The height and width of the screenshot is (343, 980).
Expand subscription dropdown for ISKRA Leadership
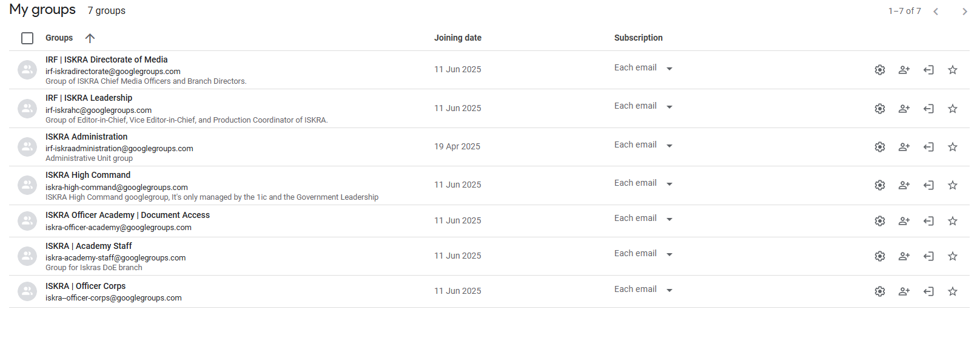click(x=643, y=106)
